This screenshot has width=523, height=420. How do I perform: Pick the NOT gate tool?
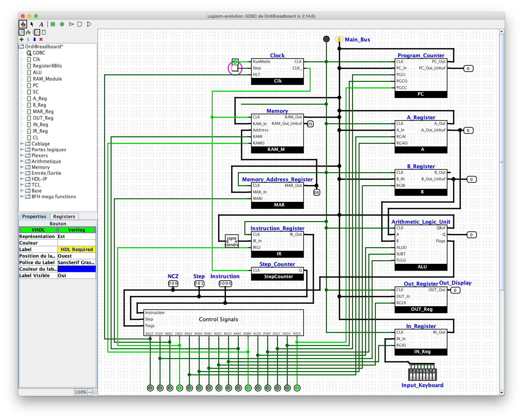pos(71,24)
